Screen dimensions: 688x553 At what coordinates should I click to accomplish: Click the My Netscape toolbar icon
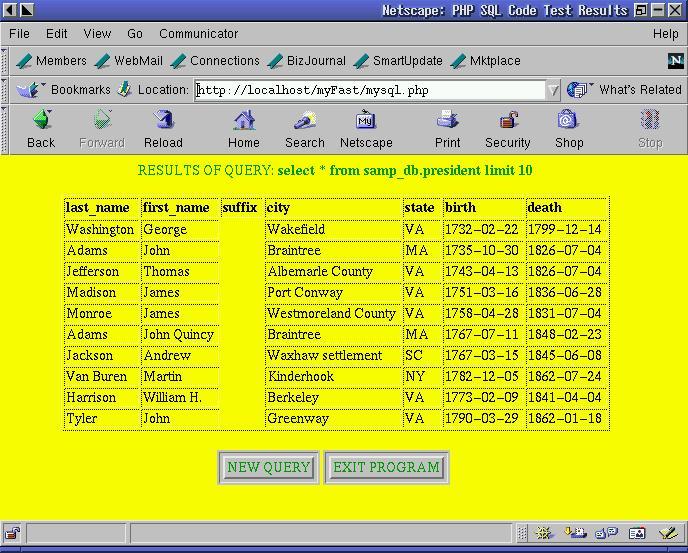[x=366, y=129]
